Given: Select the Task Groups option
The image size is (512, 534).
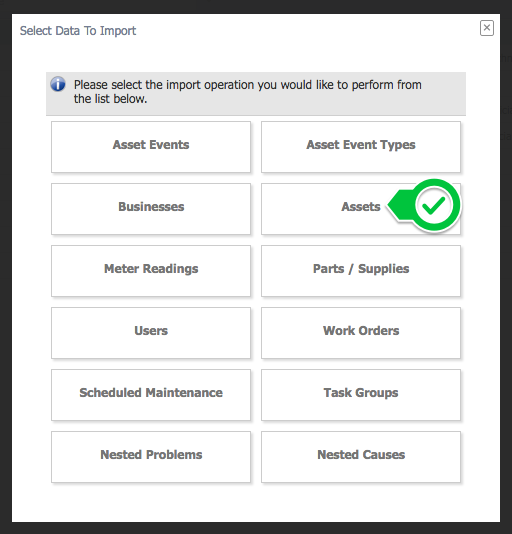Looking at the screenshot, I should [361, 395].
